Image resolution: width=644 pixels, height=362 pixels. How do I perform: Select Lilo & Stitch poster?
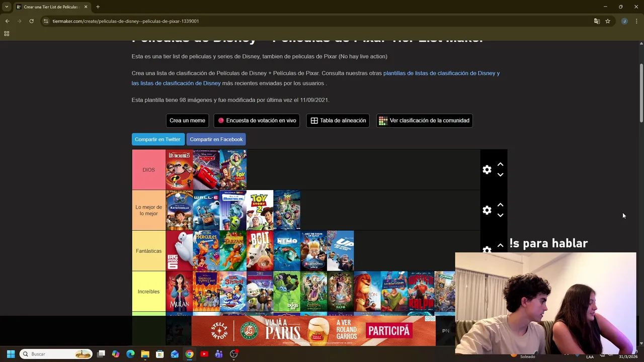[233, 292]
